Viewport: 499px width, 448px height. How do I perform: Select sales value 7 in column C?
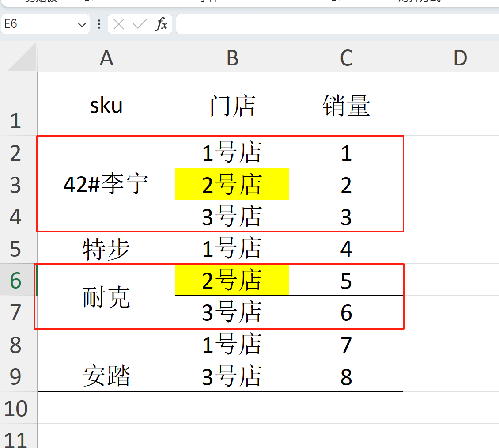pyautogui.click(x=346, y=344)
